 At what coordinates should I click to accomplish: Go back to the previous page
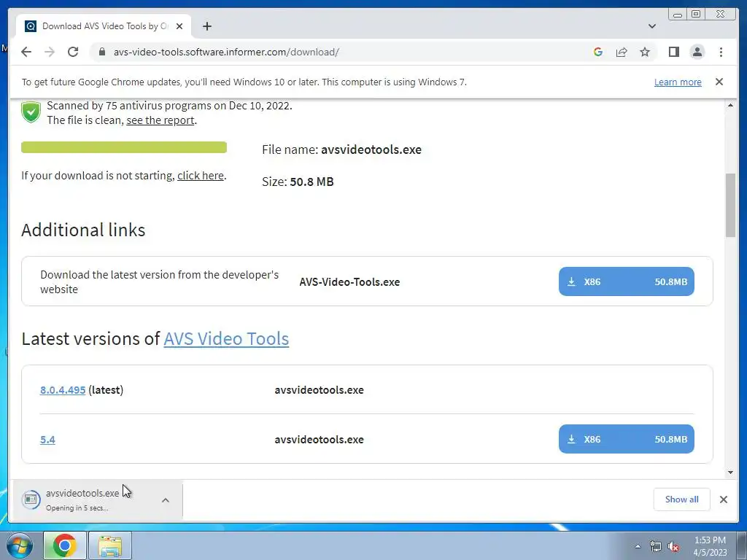click(x=26, y=52)
